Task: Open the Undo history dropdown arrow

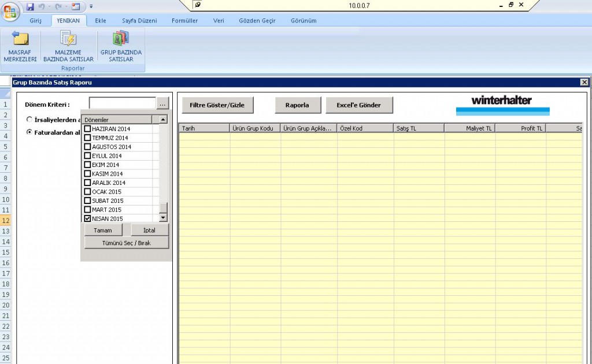Action: (x=49, y=7)
